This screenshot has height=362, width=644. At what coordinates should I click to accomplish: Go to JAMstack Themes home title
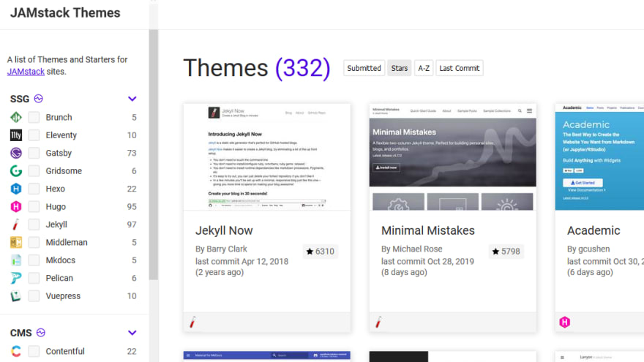point(65,12)
